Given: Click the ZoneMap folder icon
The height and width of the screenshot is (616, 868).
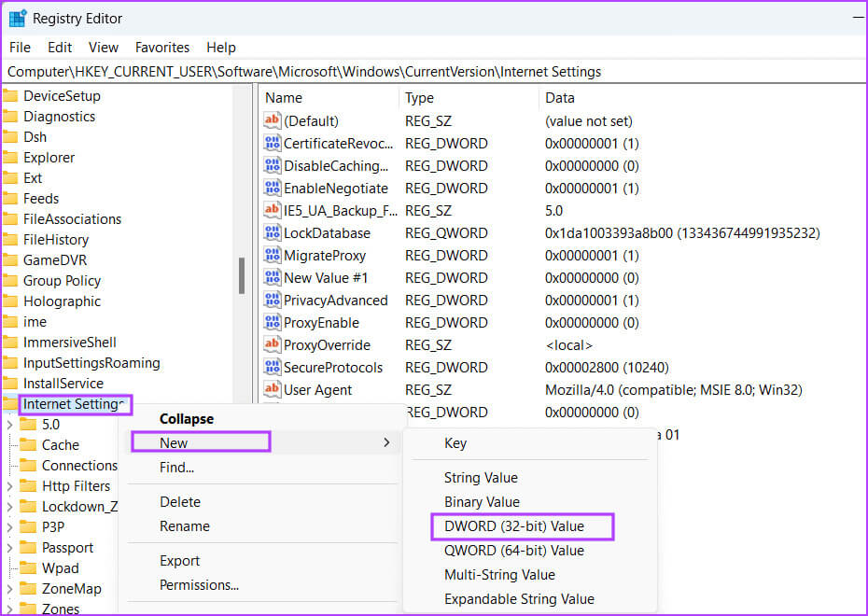Looking at the screenshot, I should coord(28,588).
